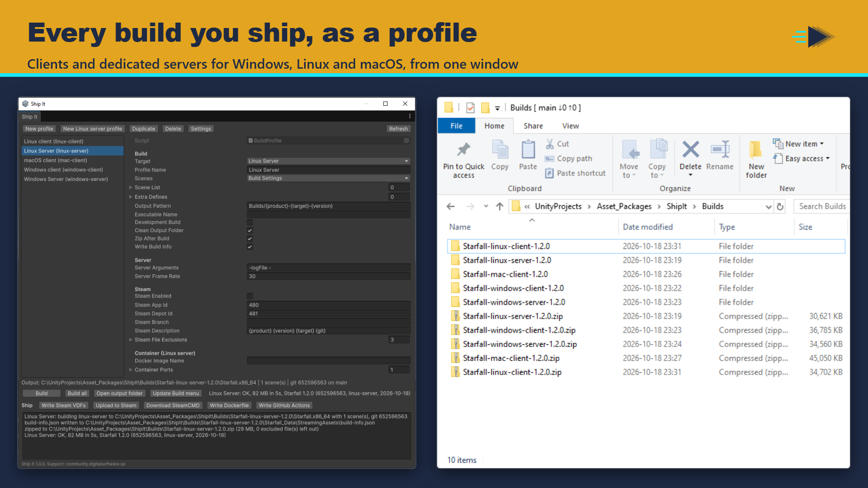Open the Scenes Build Settings dropdown
Image resolution: width=868 pixels, height=488 pixels.
click(x=329, y=178)
